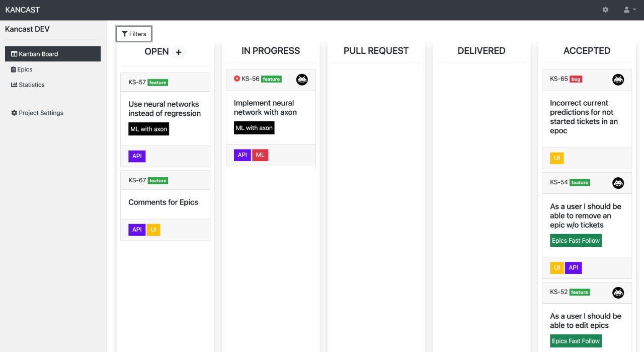This screenshot has height=352, width=644.
Task: Open the KS-52 card about editing epics
Action: 586,320
